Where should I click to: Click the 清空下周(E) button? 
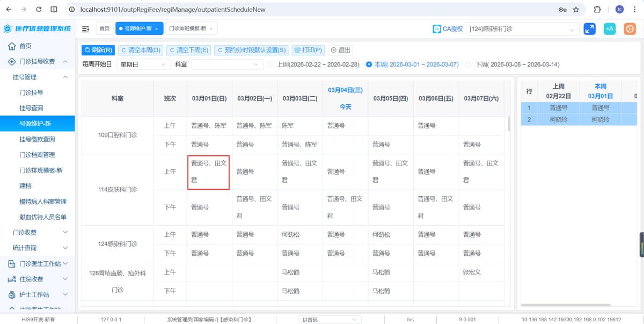(188, 50)
